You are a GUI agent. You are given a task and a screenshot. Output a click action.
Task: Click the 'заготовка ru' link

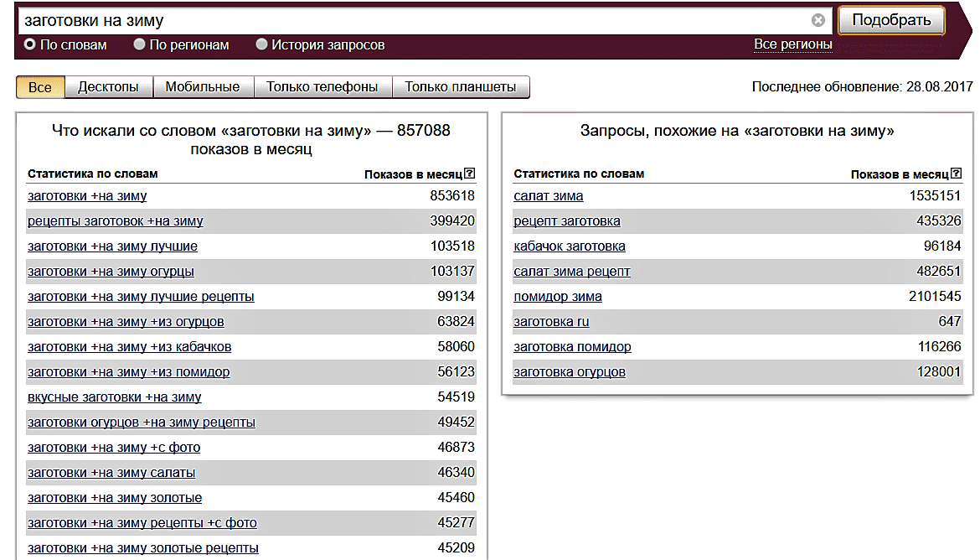(x=551, y=322)
